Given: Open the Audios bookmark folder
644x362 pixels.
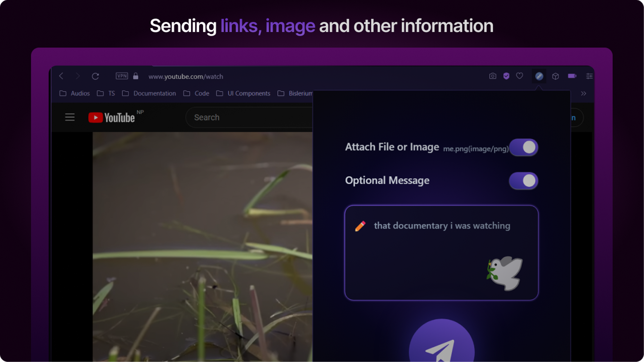Looking at the screenshot, I should [74, 94].
